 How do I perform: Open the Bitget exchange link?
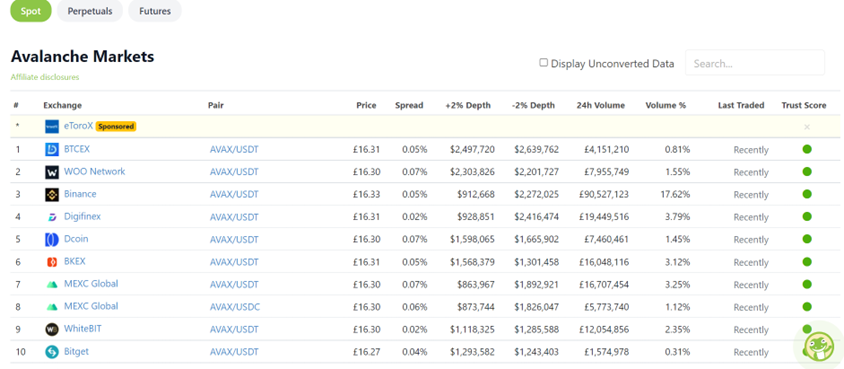[x=76, y=351]
